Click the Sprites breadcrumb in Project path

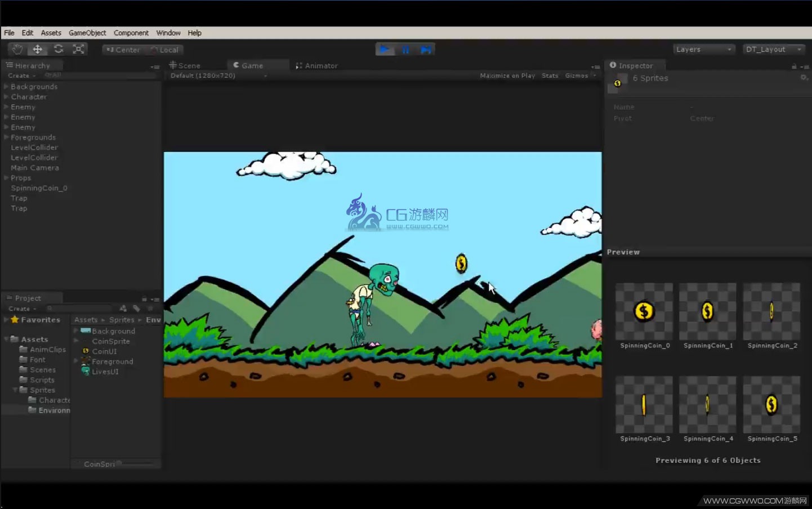click(122, 320)
